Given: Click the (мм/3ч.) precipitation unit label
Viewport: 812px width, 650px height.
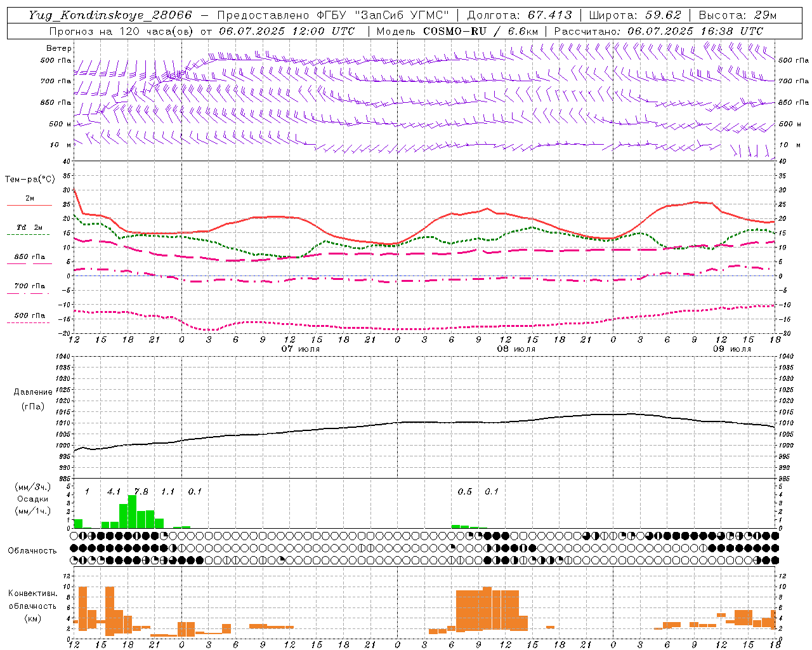Looking at the screenshot, I should [x=32, y=487].
